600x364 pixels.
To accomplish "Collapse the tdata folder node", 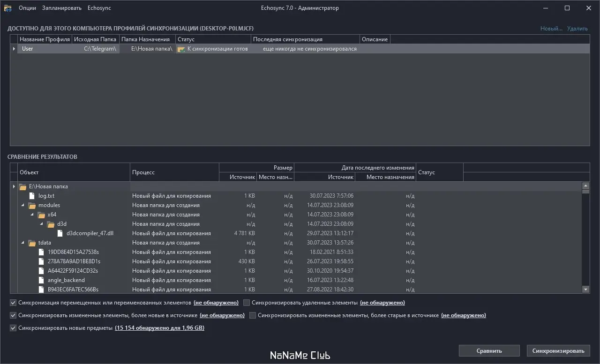I will tap(23, 243).
